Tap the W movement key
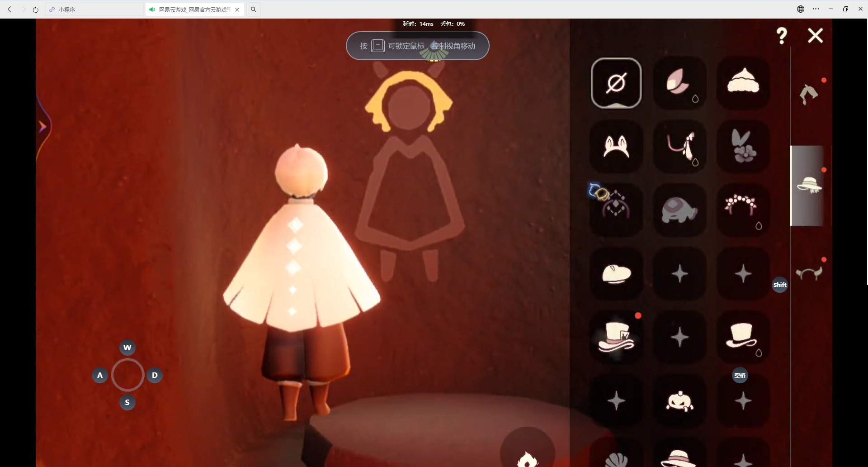Viewport: 868px width, 467px height. pyautogui.click(x=127, y=348)
